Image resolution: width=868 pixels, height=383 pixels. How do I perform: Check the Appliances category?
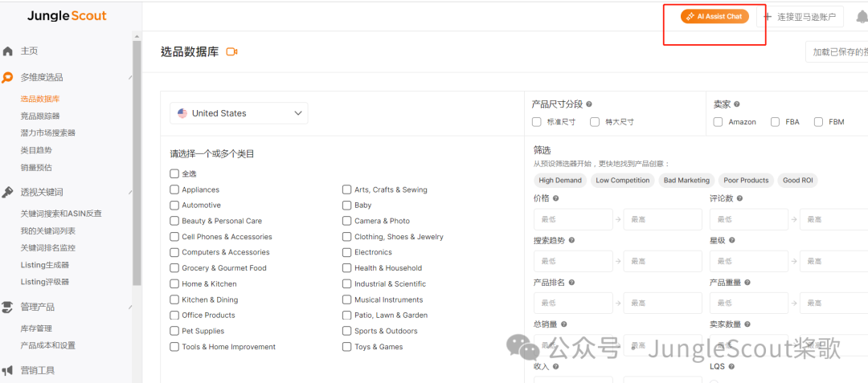click(174, 189)
